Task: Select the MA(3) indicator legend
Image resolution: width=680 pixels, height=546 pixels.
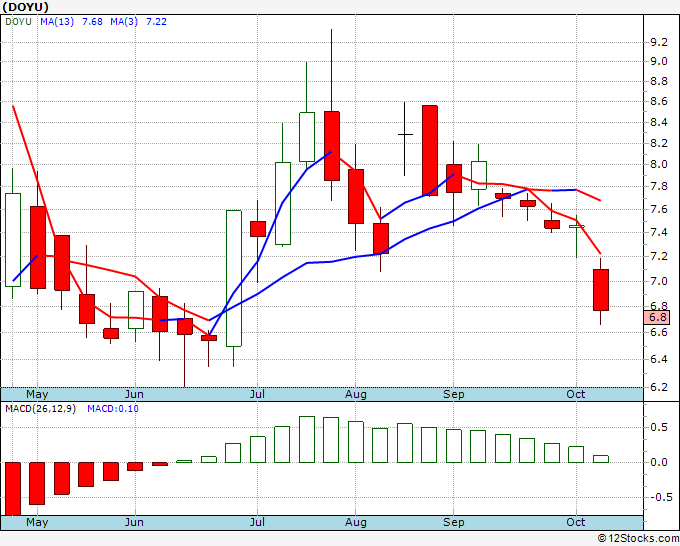Action: click(x=136, y=22)
